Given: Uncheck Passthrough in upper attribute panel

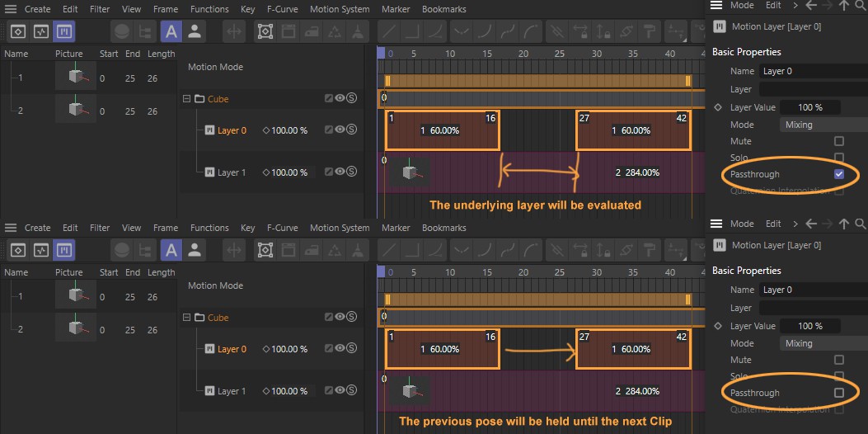Looking at the screenshot, I should click(x=839, y=174).
